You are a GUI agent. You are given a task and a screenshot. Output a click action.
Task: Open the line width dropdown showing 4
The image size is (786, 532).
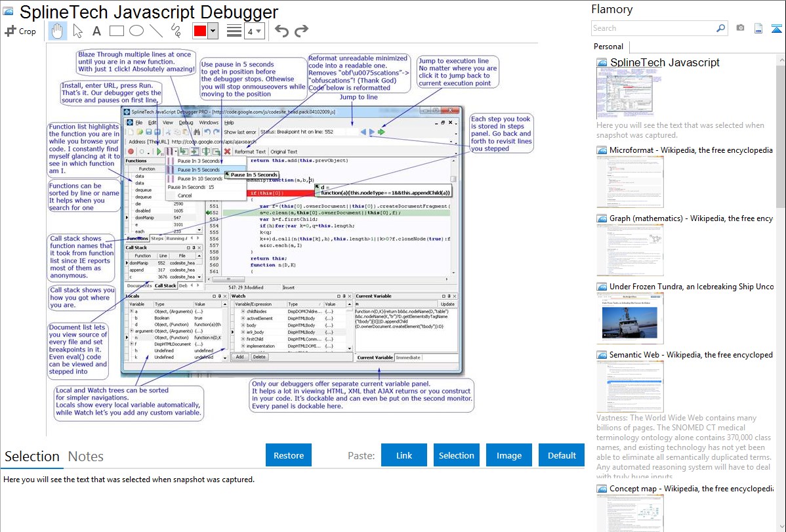pyautogui.click(x=254, y=31)
